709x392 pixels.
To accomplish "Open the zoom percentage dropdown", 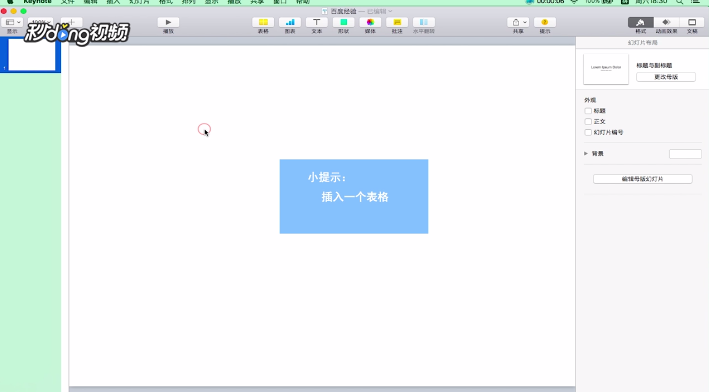I will [41, 22].
